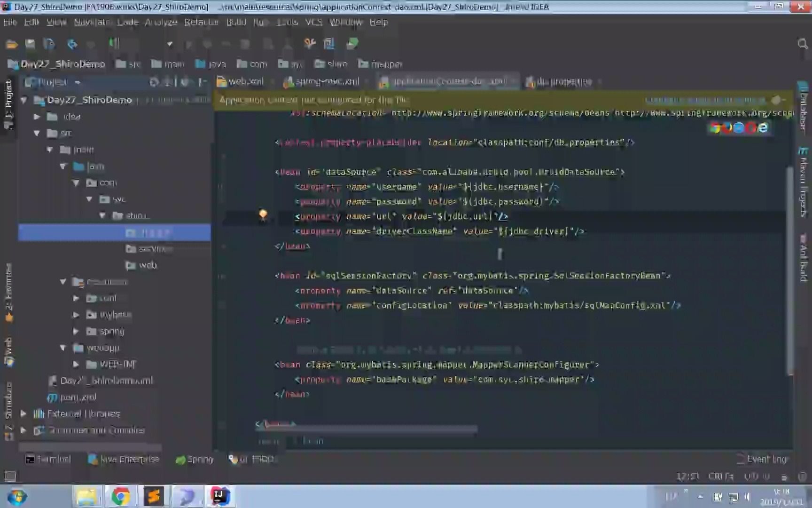Open the Navigate menu
The width and height of the screenshot is (812, 508).
tap(92, 22)
